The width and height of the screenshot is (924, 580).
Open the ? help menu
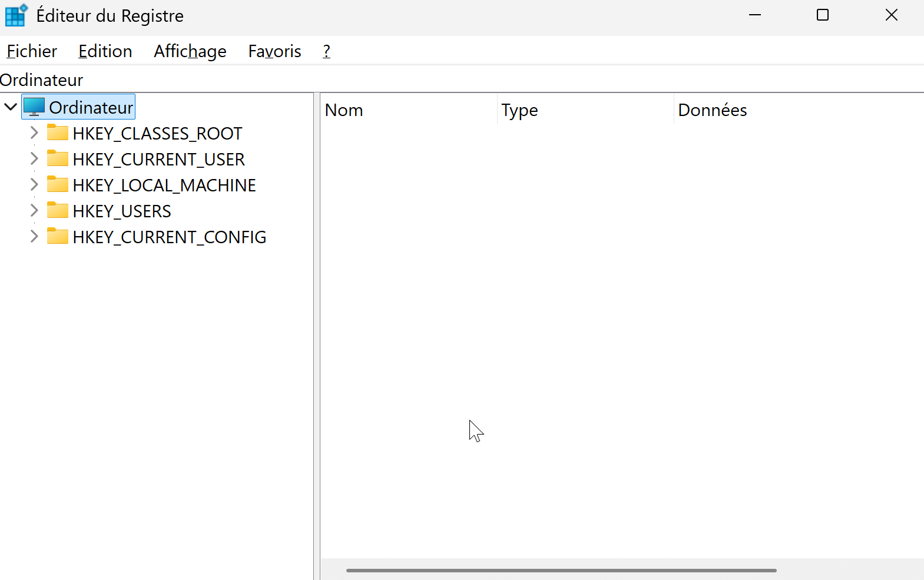[326, 51]
